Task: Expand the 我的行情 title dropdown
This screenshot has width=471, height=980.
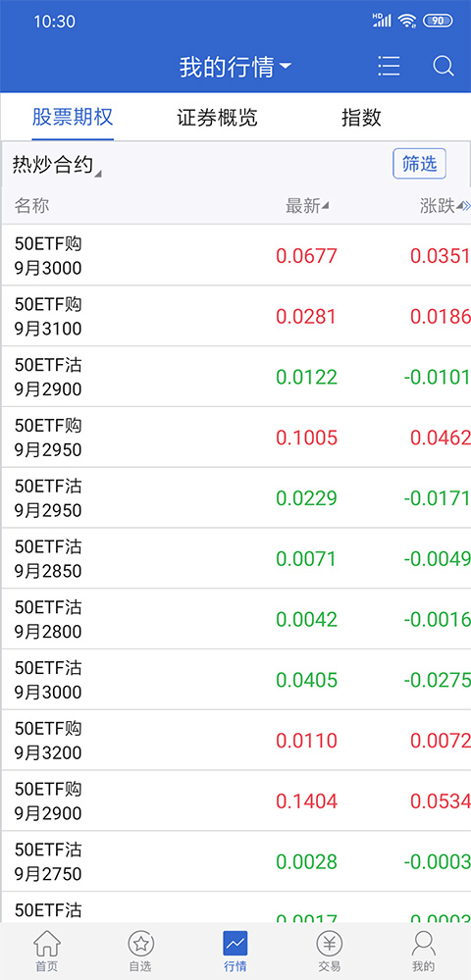Action: [235, 67]
